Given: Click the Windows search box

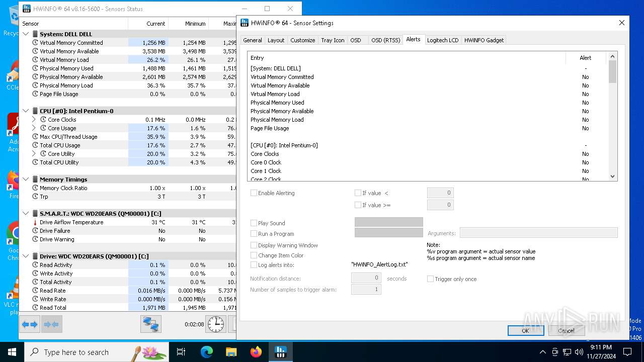Looking at the screenshot, I should point(97,352).
